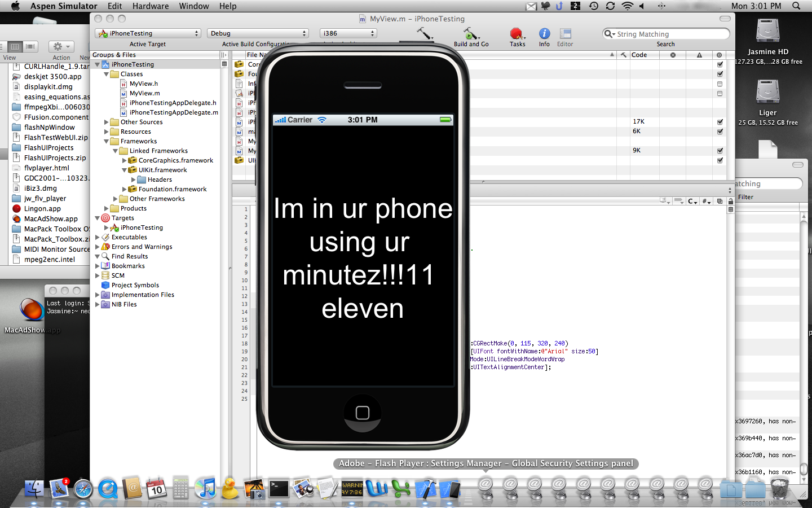Toggle target checkbox in the 9K file row
The image size is (812, 508).
[720, 151]
